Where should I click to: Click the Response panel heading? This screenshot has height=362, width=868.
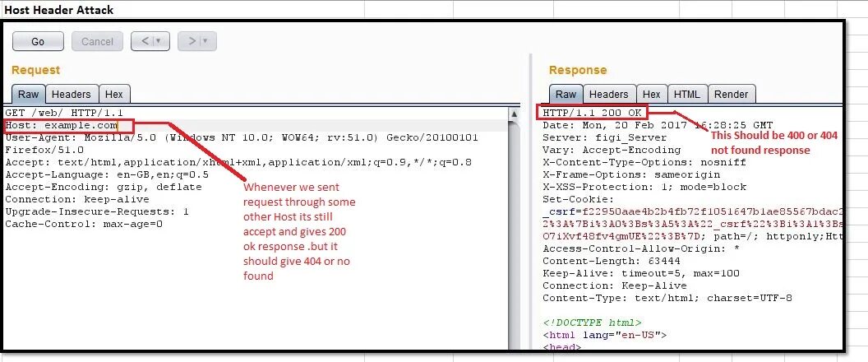pos(577,70)
